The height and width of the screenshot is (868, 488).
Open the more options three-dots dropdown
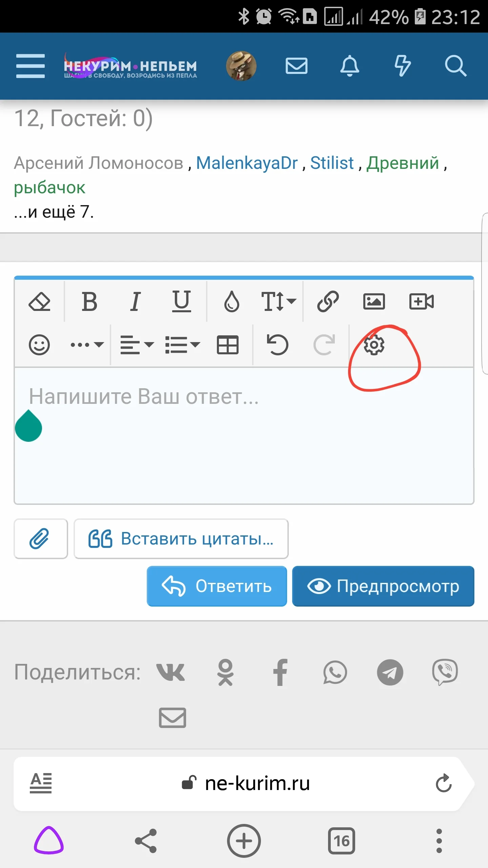pyautogui.click(x=87, y=345)
